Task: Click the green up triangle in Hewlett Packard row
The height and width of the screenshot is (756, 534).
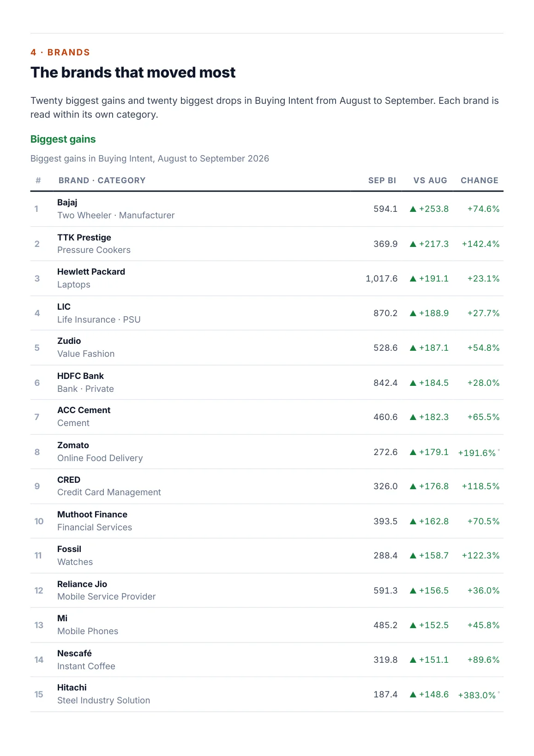Action: [x=413, y=279]
